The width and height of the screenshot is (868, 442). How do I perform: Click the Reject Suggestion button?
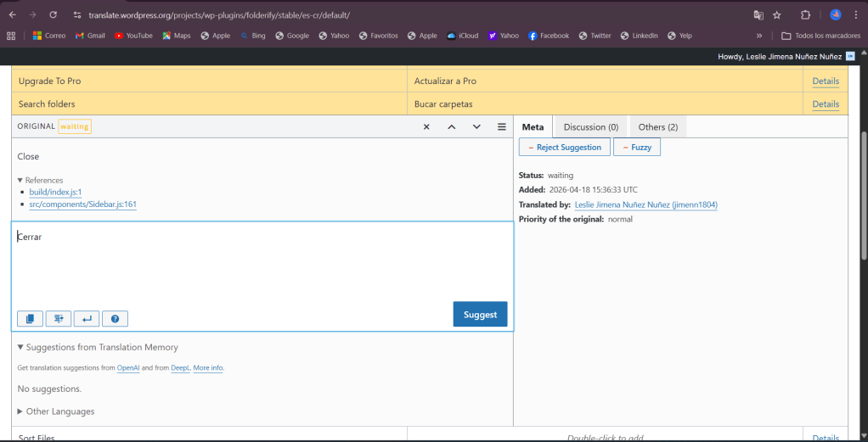(564, 147)
